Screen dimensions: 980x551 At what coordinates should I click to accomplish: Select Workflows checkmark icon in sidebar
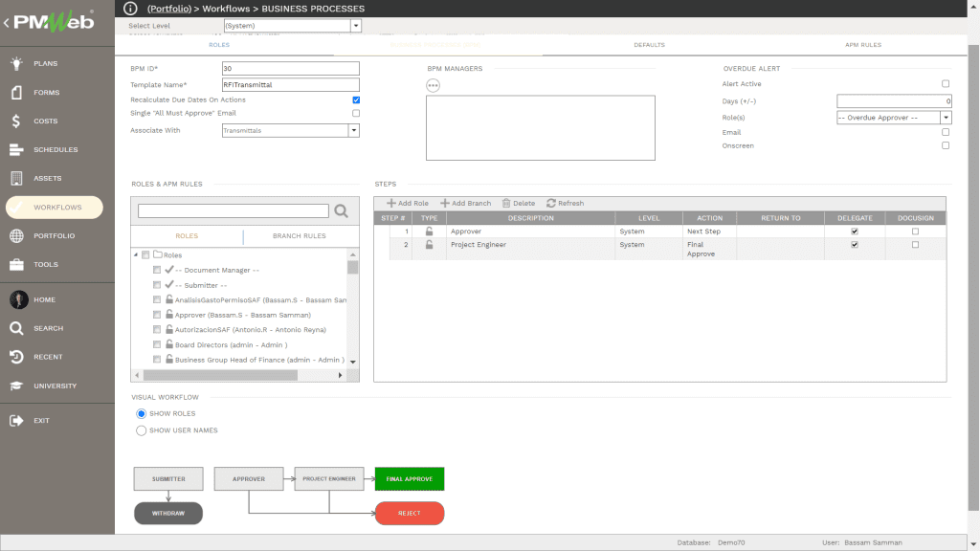click(x=17, y=207)
